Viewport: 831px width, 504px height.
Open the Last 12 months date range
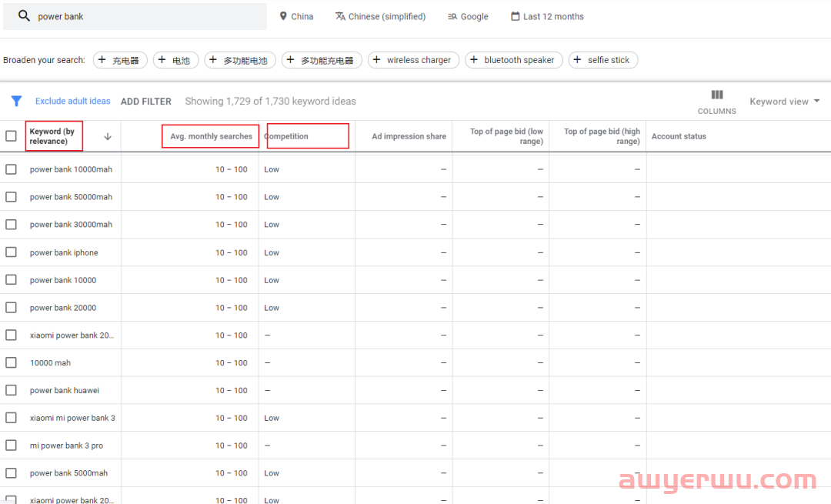tap(547, 16)
